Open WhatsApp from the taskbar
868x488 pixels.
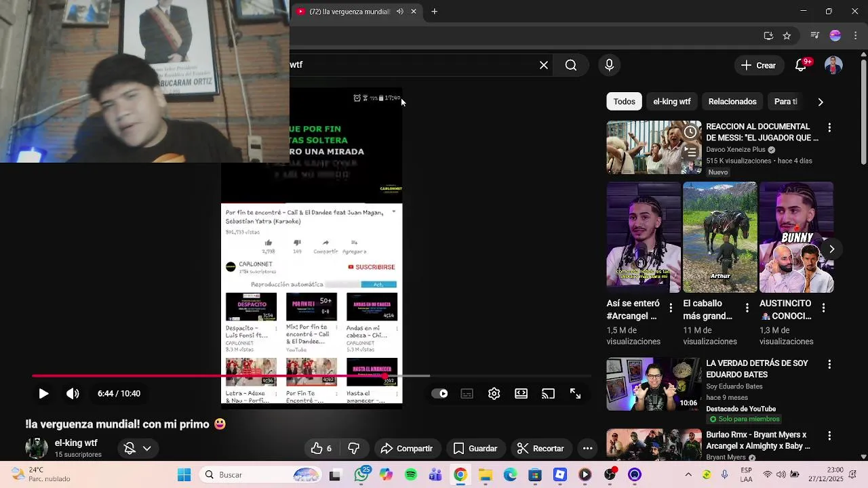click(x=361, y=475)
